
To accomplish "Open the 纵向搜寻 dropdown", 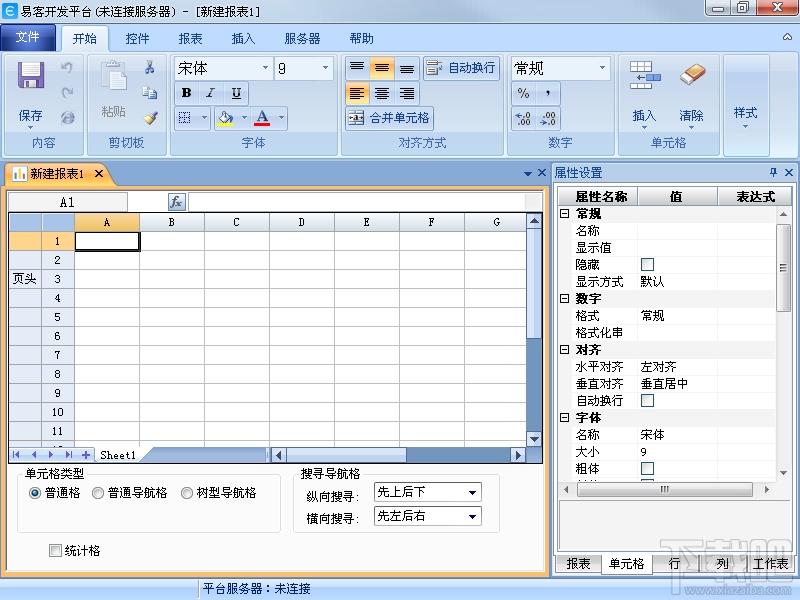I will click(472, 492).
